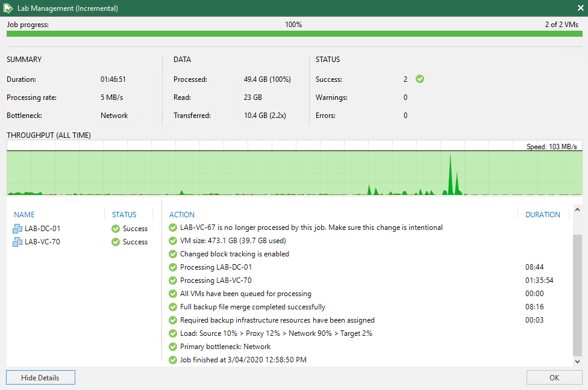Click 'Full backup file merge completed successfully' entry
The width and height of the screenshot is (588, 390).
pyautogui.click(x=253, y=307)
